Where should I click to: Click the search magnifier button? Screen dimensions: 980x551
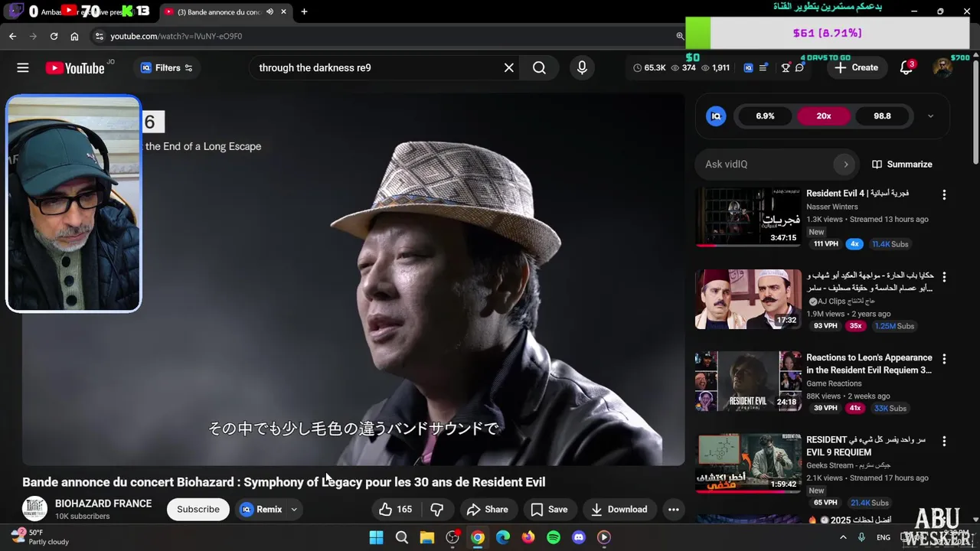coord(540,68)
